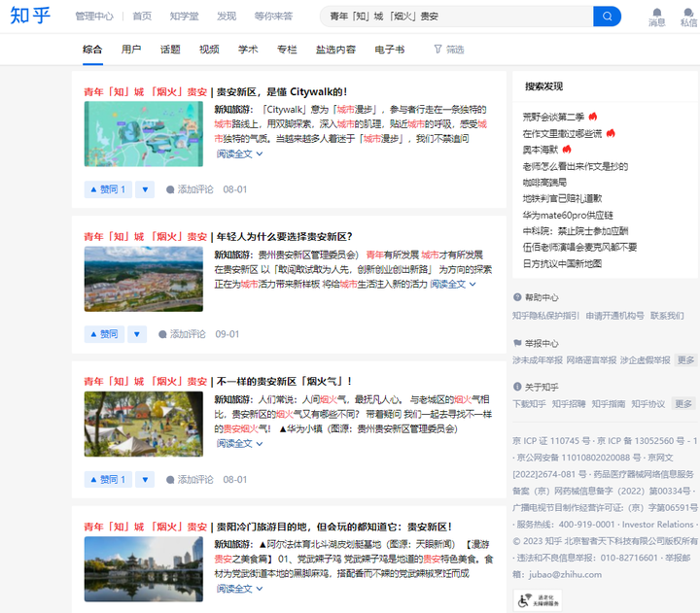Switch to the 电子书 tab
This screenshot has height=613, width=700.
389,50
